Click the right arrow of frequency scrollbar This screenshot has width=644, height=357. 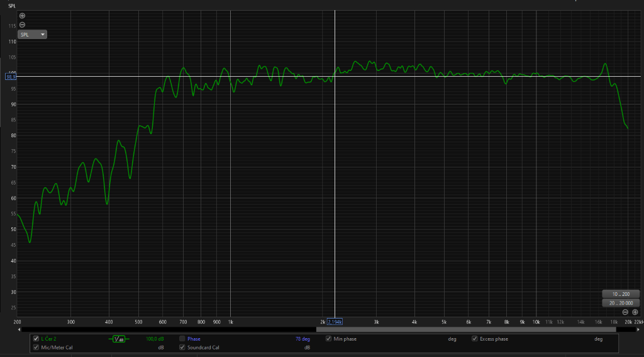click(638, 329)
